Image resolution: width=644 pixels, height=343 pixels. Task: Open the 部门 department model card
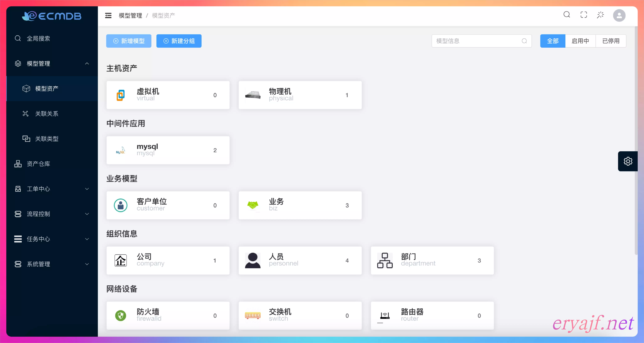[x=432, y=261]
